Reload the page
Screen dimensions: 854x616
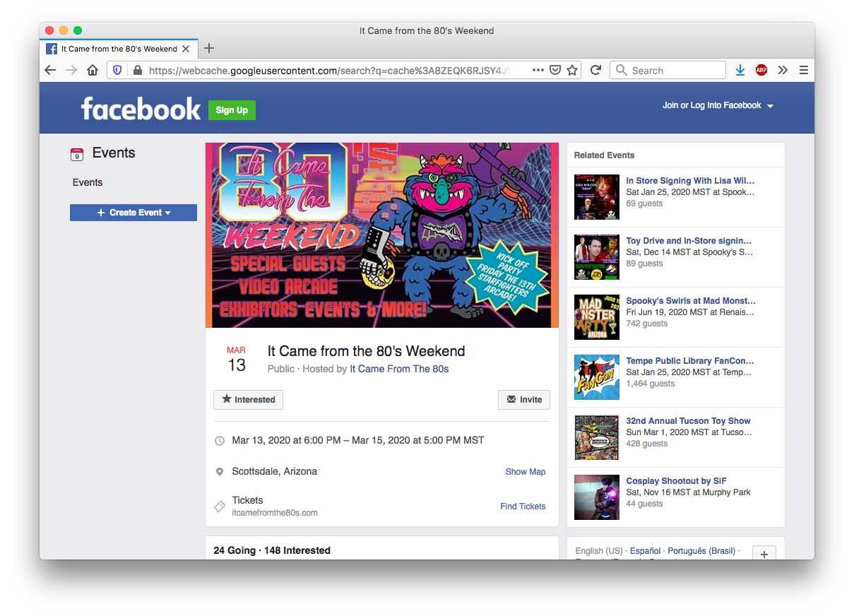(595, 70)
